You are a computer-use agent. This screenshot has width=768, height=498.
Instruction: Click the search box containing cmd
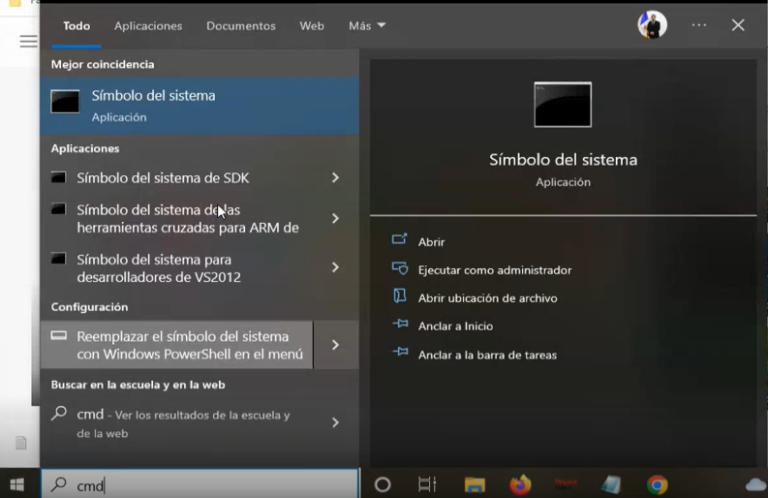pyautogui.click(x=200, y=485)
